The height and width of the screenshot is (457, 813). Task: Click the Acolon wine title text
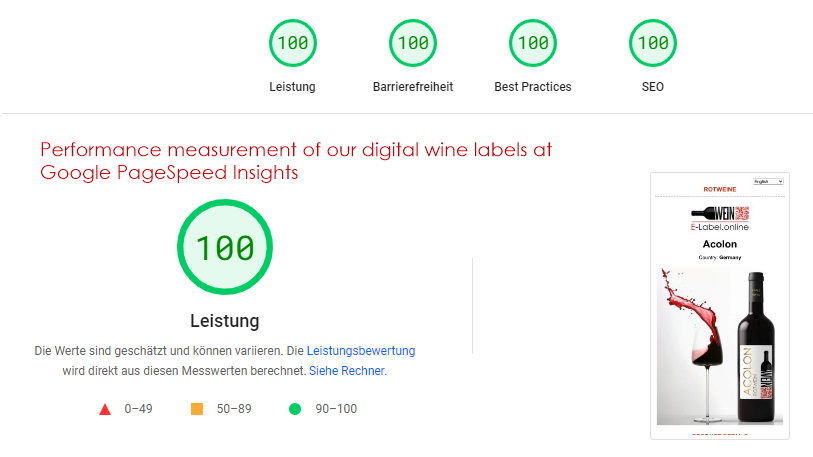[720, 244]
